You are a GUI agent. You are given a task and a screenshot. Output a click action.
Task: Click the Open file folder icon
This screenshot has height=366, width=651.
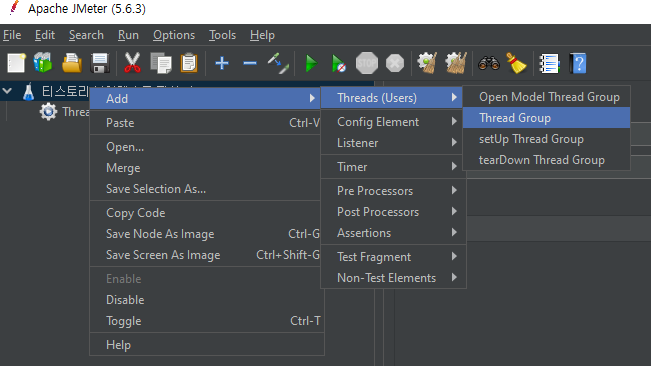click(x=72, y=63)
